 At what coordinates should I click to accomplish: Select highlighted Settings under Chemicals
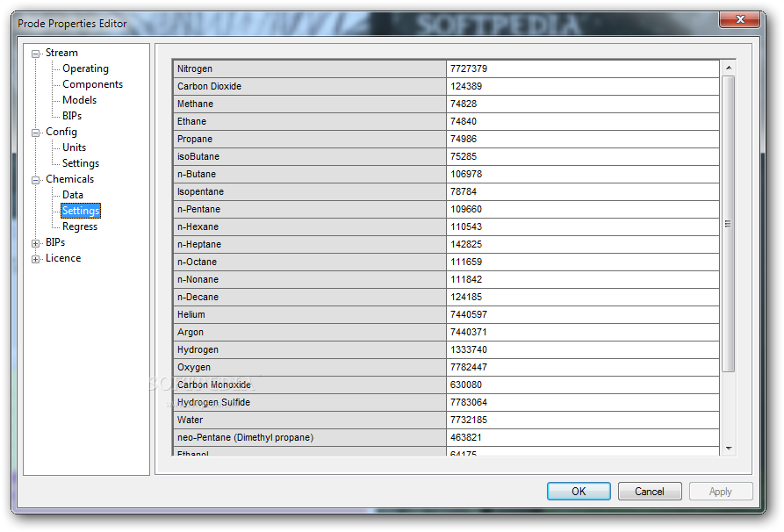pos(81,211)
